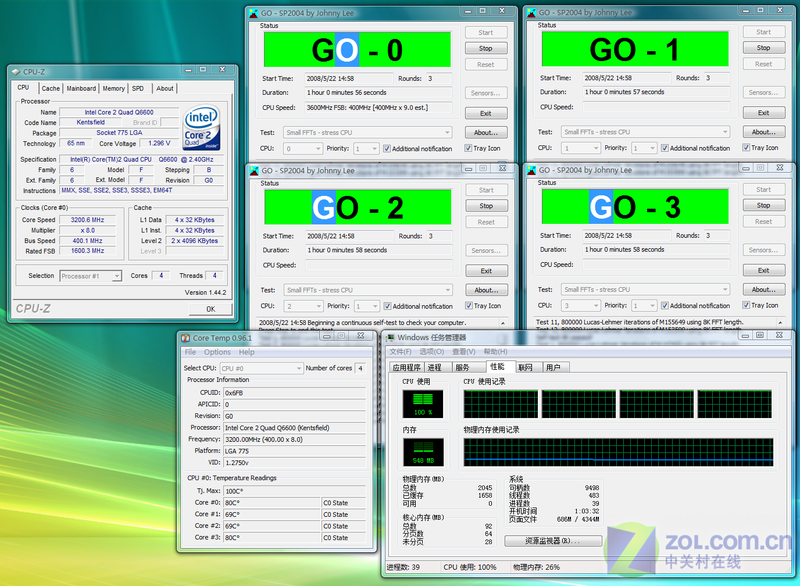
Task: Click the physical memory usage history graph
Action: coord(618,452)
